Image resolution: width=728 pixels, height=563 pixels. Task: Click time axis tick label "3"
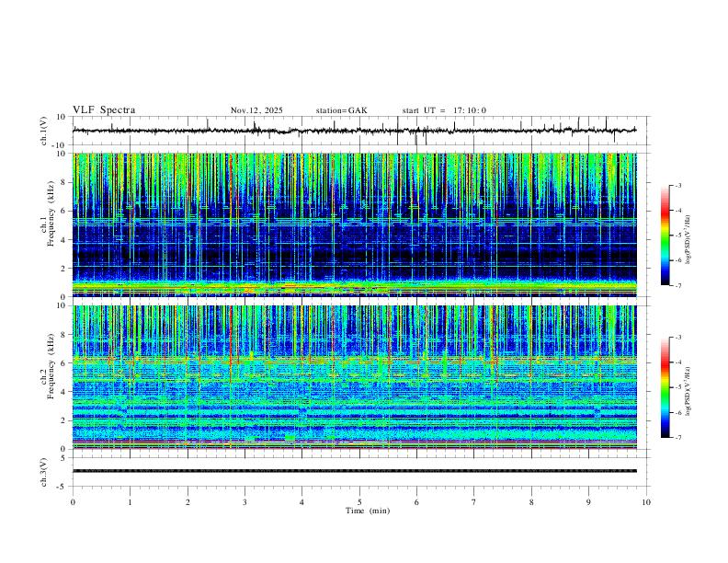[245, 502]
